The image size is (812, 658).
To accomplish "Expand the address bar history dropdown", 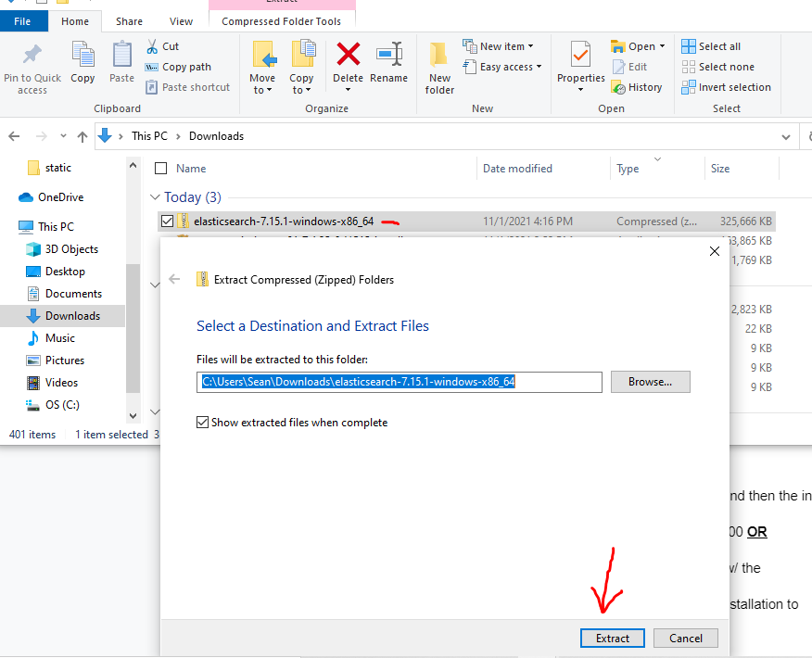I will pos(786,136).
